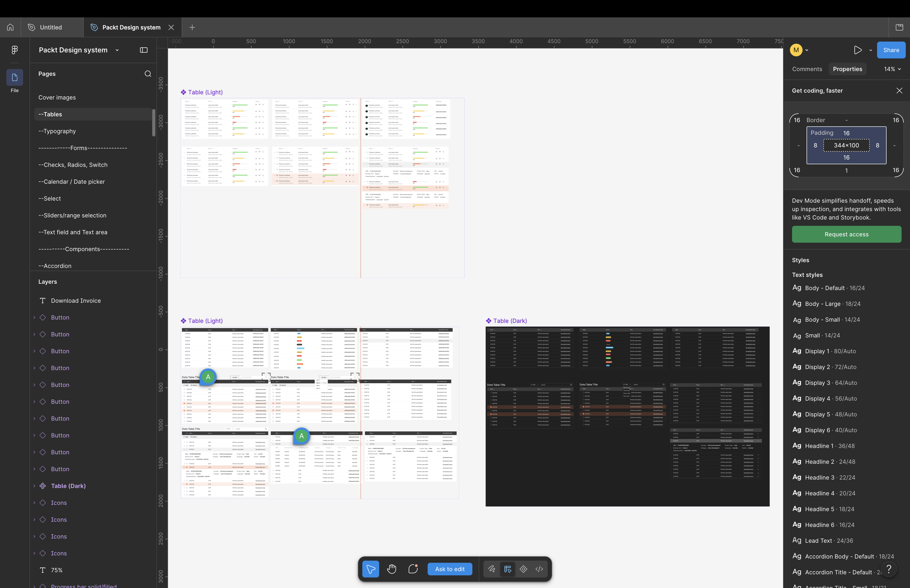
Task: Select the File icon in the left rail
Action: pyautogui.click(x=14, y=77)
